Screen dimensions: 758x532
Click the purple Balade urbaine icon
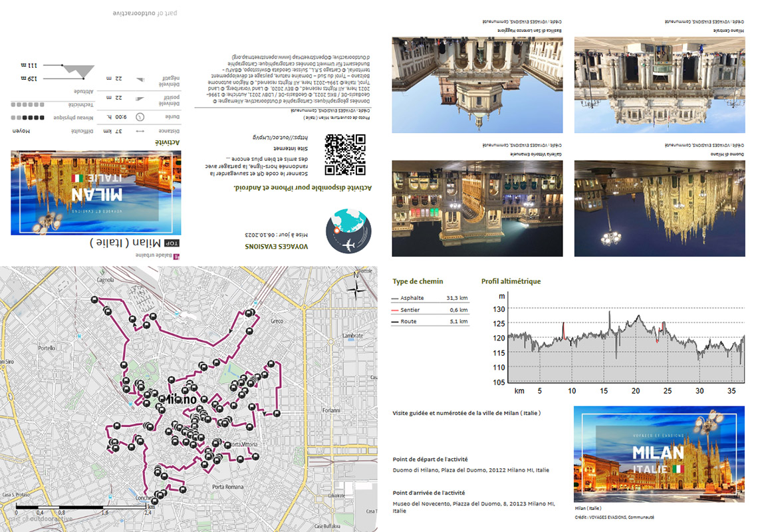[x=176, y=256]
